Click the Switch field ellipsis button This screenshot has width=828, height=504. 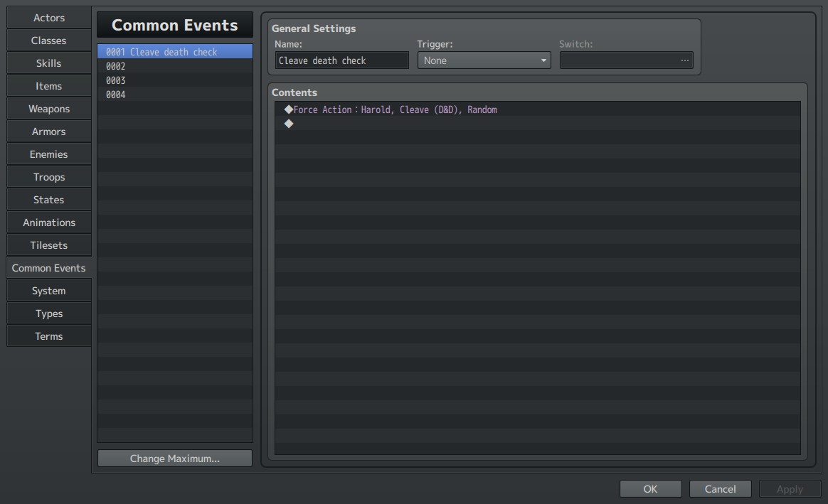685,60
